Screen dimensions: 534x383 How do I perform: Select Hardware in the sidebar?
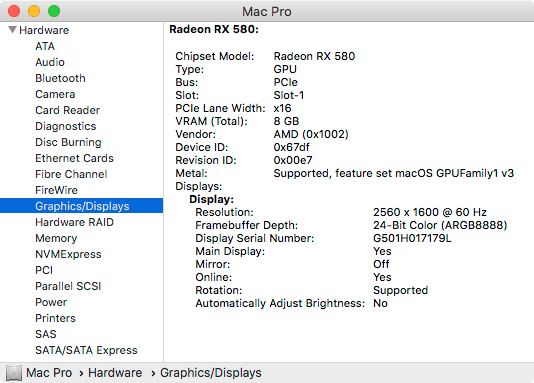[44, 30]
